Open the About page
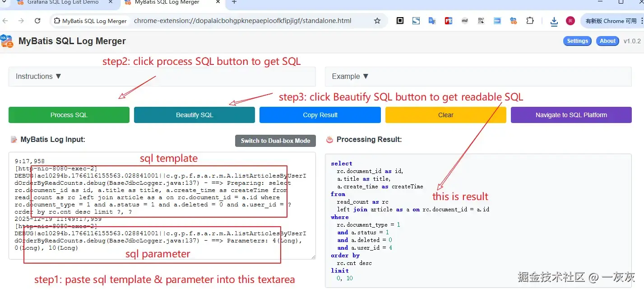644x292 pixels. pos(607,41)
